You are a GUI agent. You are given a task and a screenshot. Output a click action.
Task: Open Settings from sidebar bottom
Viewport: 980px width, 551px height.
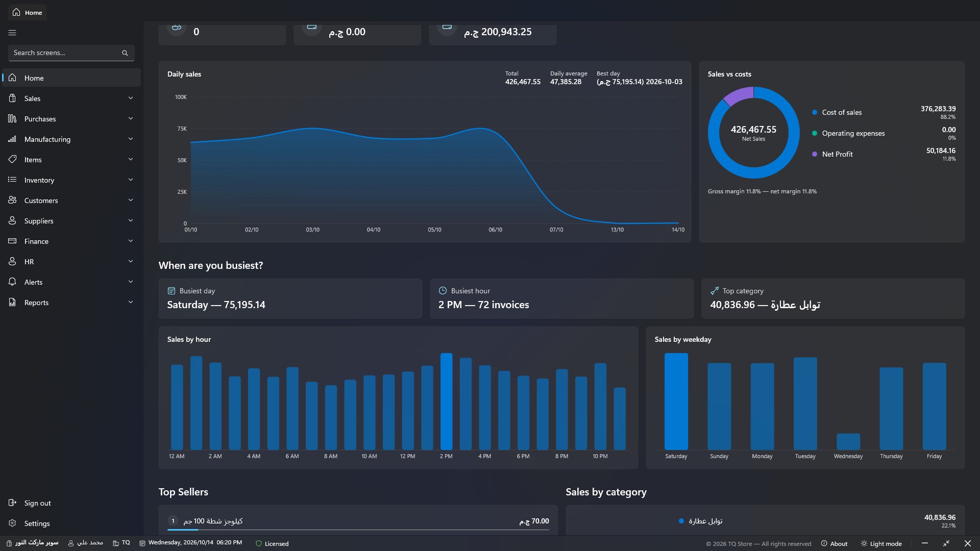[x=71, y=523]
